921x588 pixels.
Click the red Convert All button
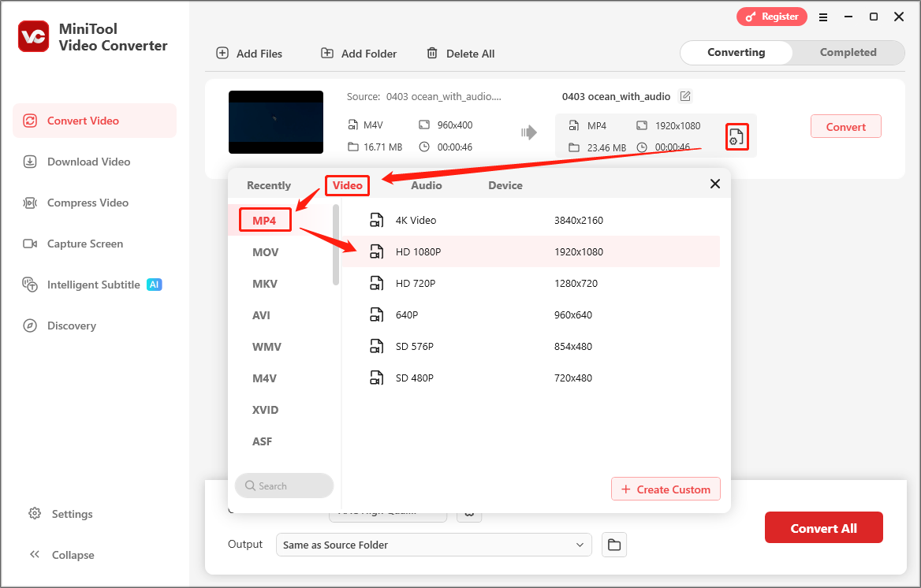pyautogui.click(x=823, y=527)
